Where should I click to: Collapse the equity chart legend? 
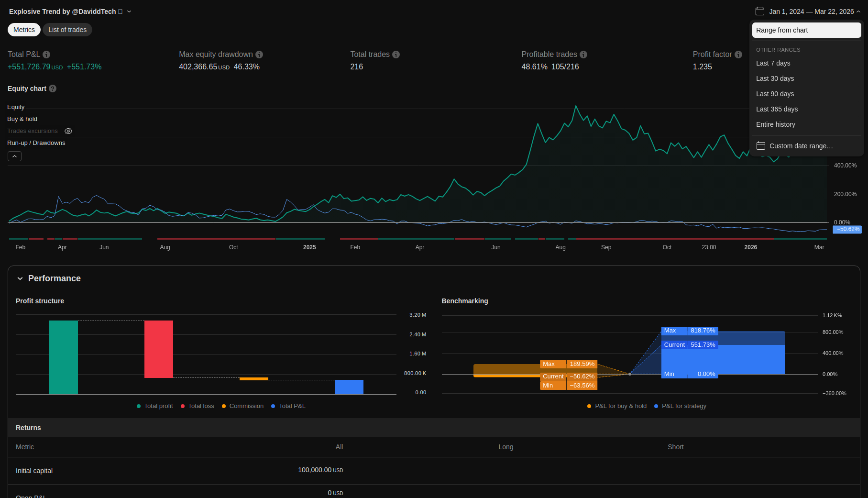[14, 156]
